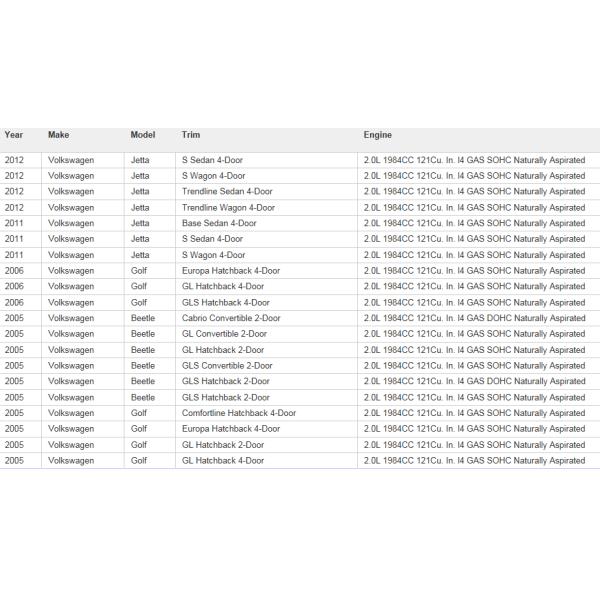Click Volkswagen in the Comfortline Hatchback row

[71, 413]
